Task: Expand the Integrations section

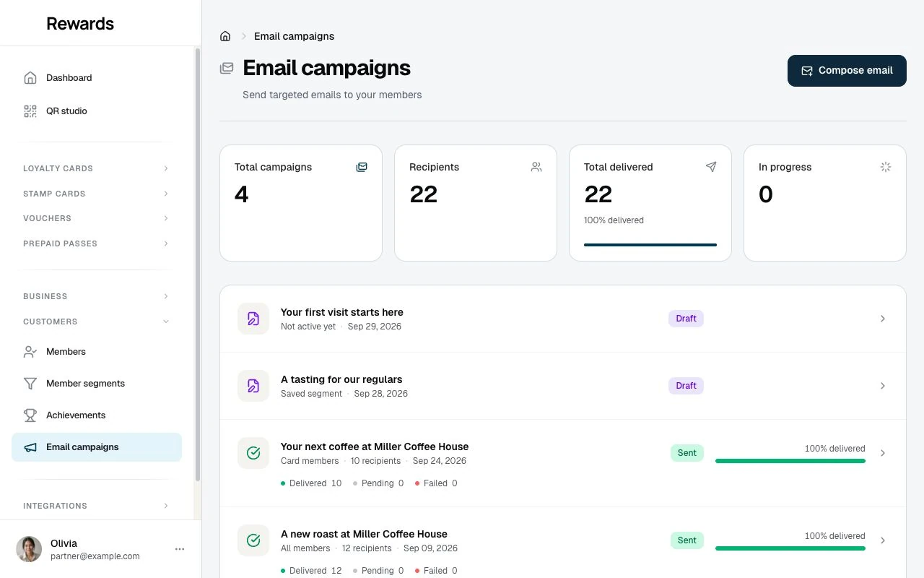Action: click(x=97, y=506)
